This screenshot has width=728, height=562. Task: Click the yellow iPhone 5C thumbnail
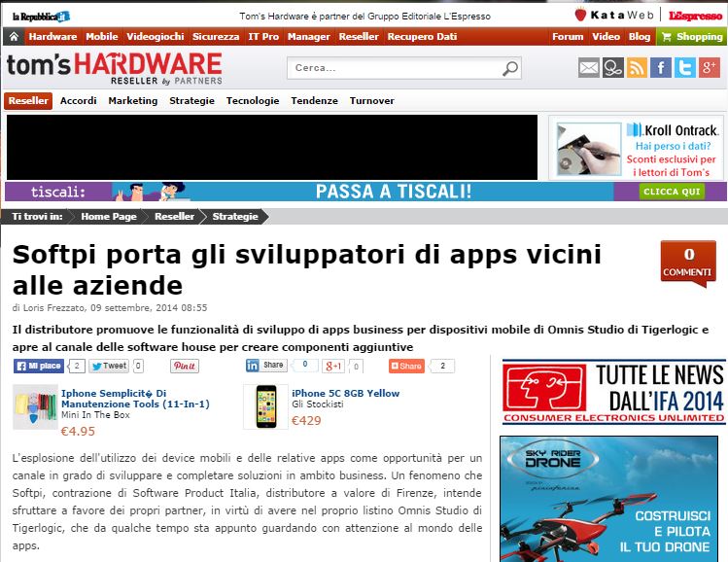pos(266,406)
